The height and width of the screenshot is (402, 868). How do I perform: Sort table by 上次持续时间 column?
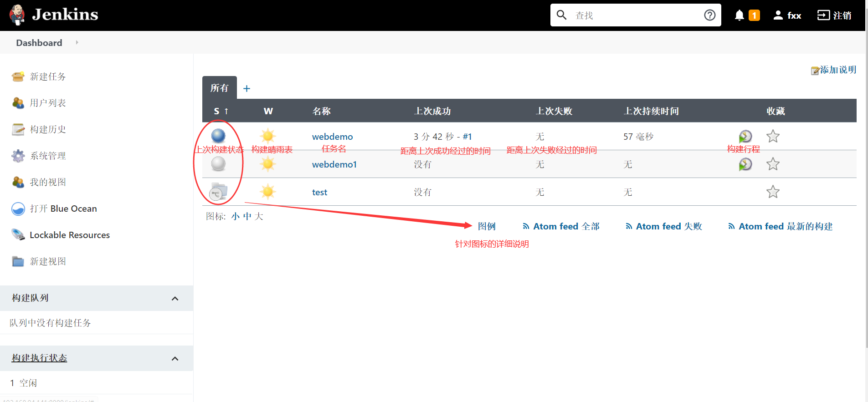tap(651, 111)
